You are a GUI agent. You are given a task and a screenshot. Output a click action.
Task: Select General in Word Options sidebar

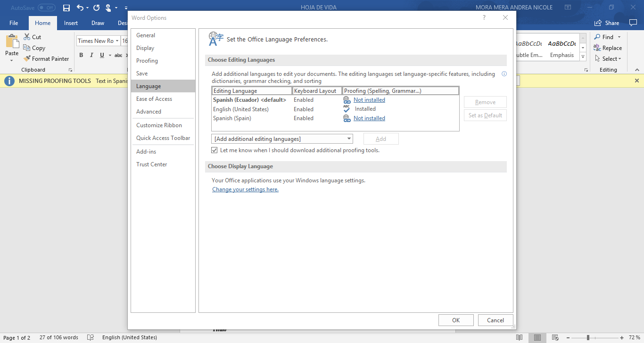pyautogui.click(x=163, y=35)
